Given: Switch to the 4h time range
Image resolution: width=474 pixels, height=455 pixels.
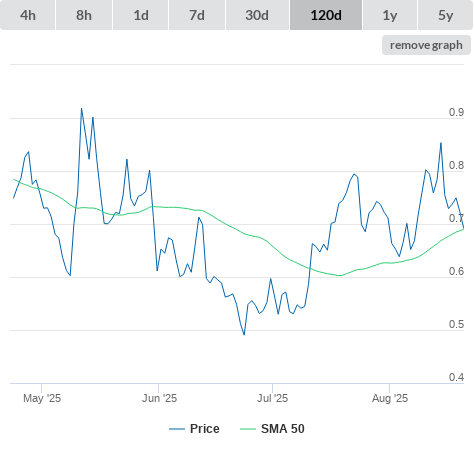Looking at the screenshot, I should [28, 15].
